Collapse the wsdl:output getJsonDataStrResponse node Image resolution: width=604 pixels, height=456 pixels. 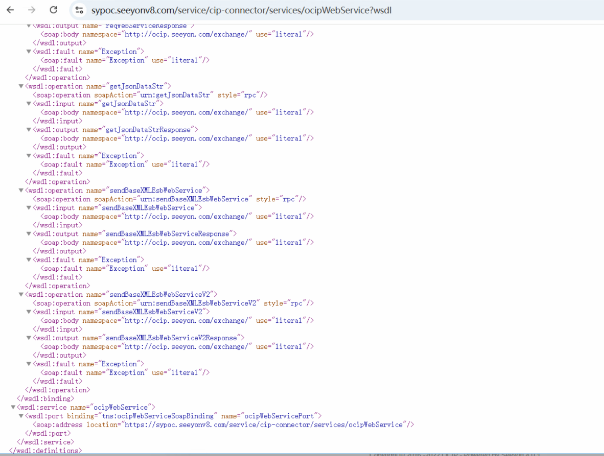click(29, 130)
